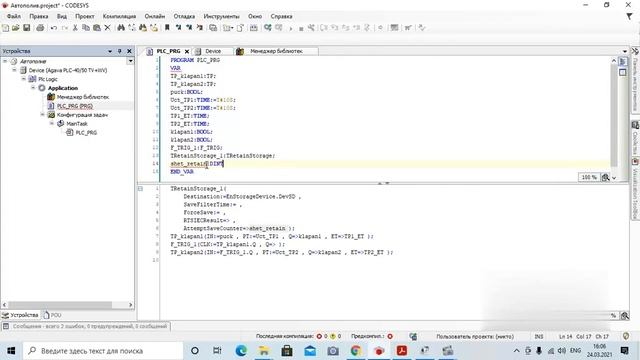This screenshot has height=360, width=640.
Task: Save the project with the floppy icon
Action: point(27,28)
